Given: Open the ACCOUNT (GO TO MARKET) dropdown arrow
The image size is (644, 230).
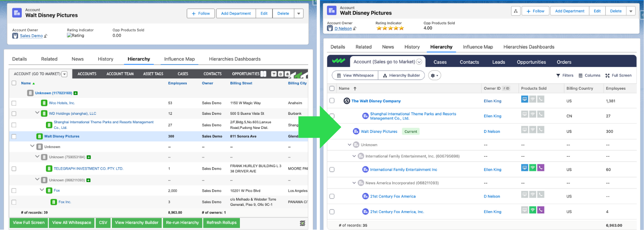Looking at the screenshot, I should tap(64, 74).
